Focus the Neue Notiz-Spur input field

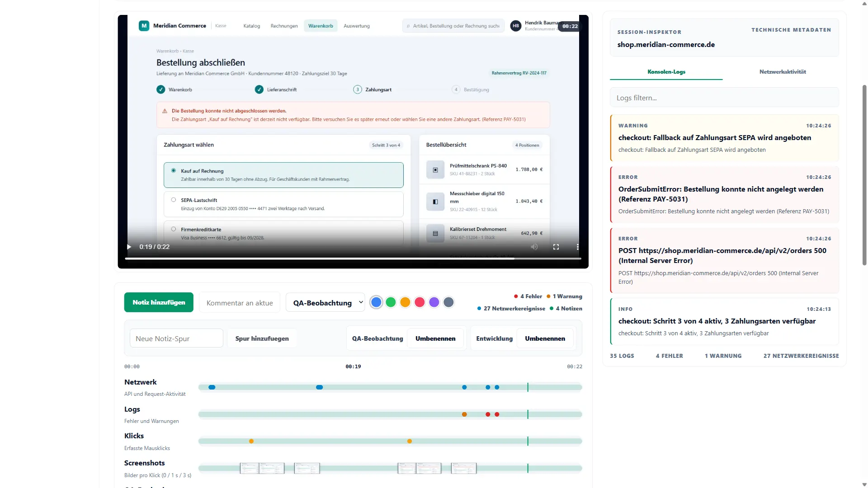click(176, 338)
